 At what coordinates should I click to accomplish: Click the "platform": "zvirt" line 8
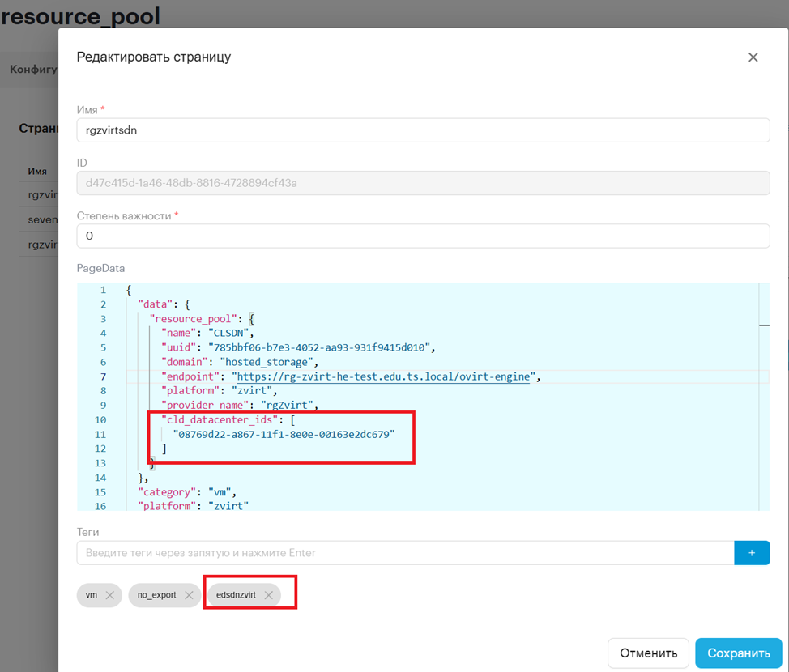[219, 391]
